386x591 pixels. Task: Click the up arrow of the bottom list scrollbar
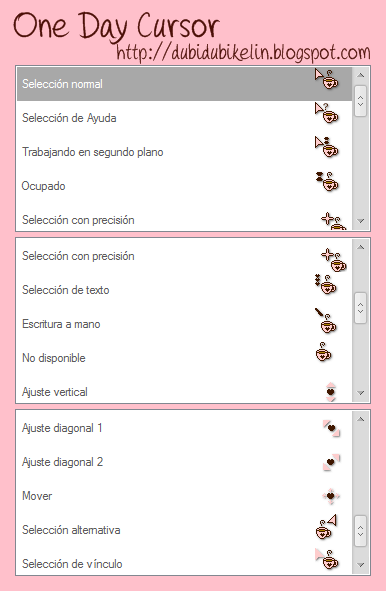pos(361,419)
